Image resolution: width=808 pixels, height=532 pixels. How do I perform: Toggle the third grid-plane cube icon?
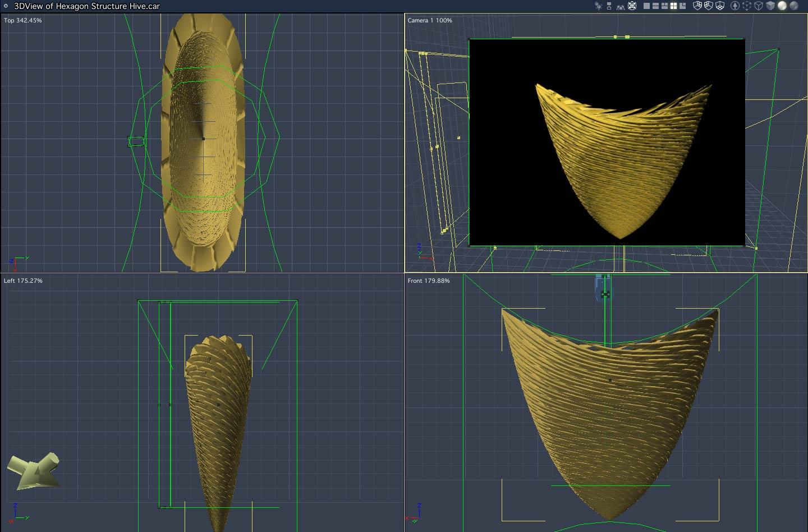[720, 6]
